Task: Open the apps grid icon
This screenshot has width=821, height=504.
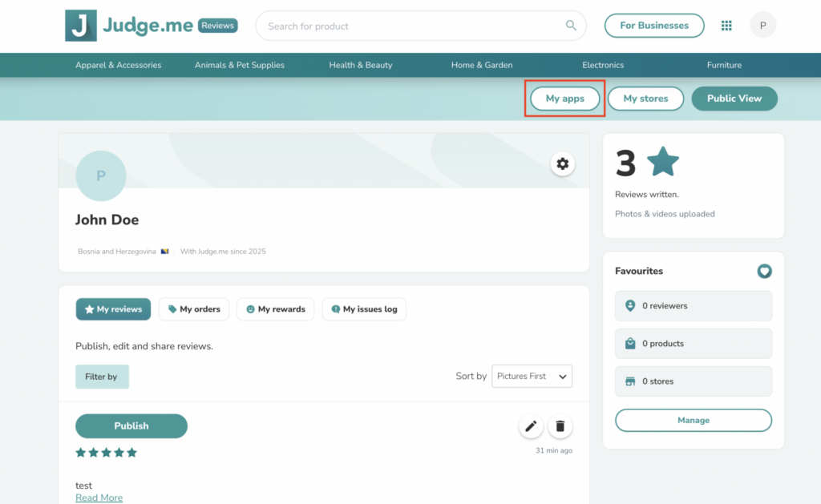Action: [x=726, y=26]
